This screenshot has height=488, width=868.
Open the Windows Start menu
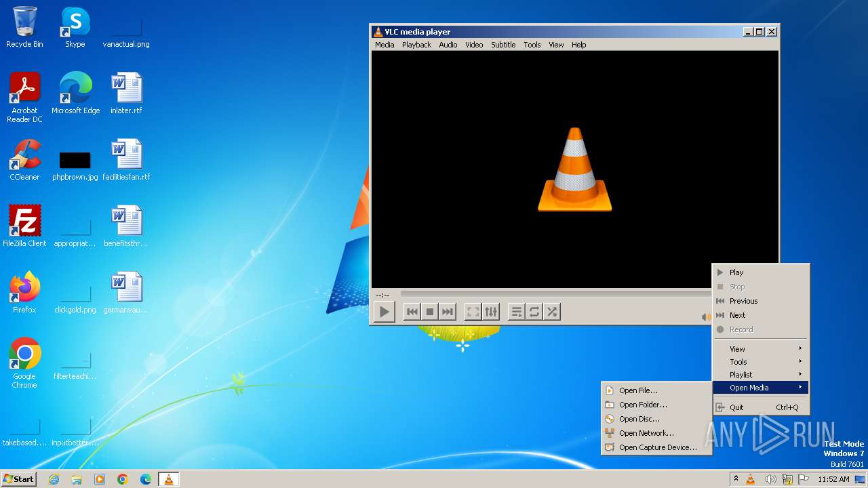[19, 479]
